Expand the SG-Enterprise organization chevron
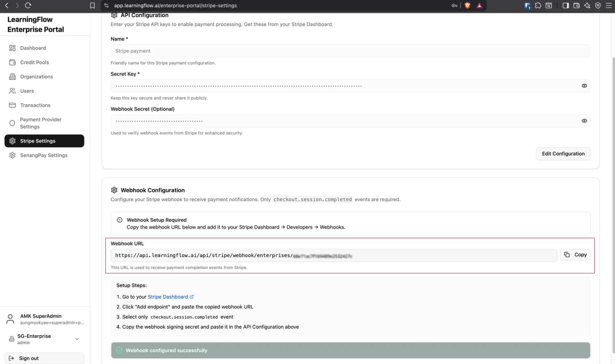The image size is (615, 364). point(77,339)
